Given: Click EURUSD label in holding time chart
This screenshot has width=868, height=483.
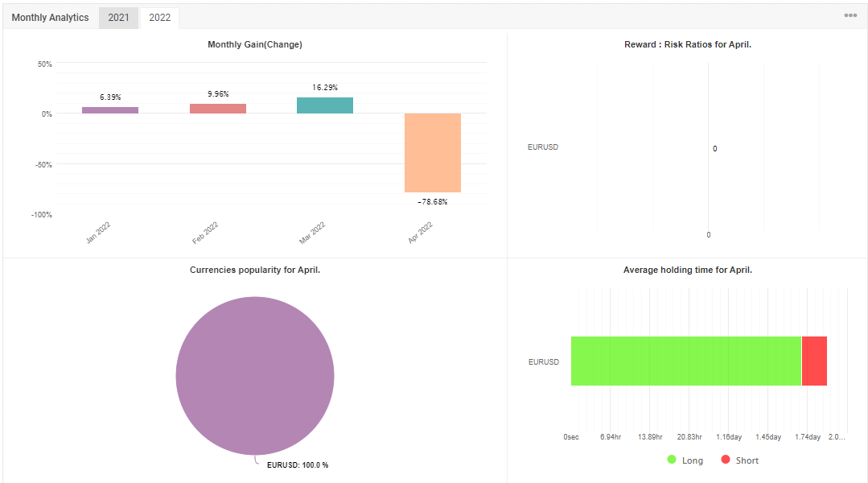Looking at the screenshot, I should point(544,361).
